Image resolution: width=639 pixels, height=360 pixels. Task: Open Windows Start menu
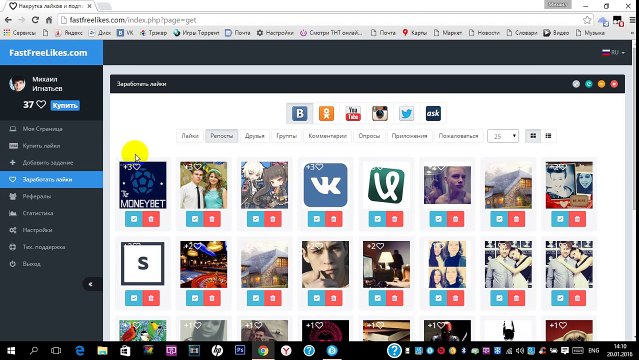[x=11, y=351]
